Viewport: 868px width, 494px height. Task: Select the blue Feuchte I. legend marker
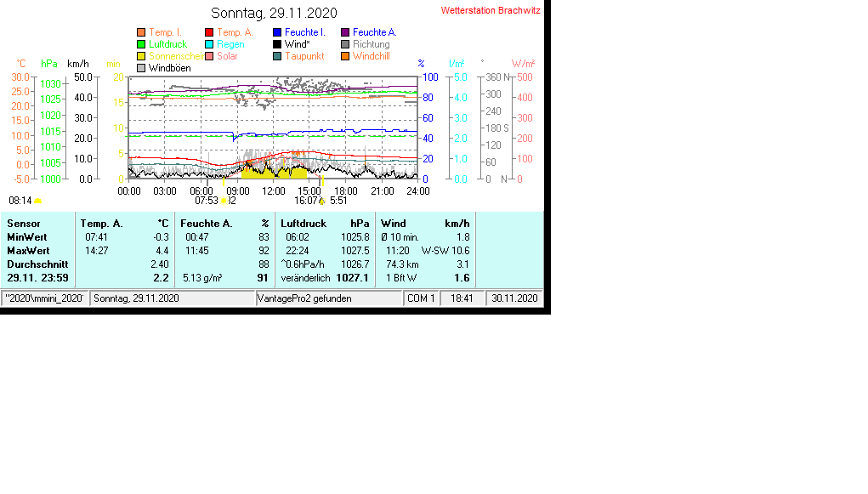click(277, 32)
